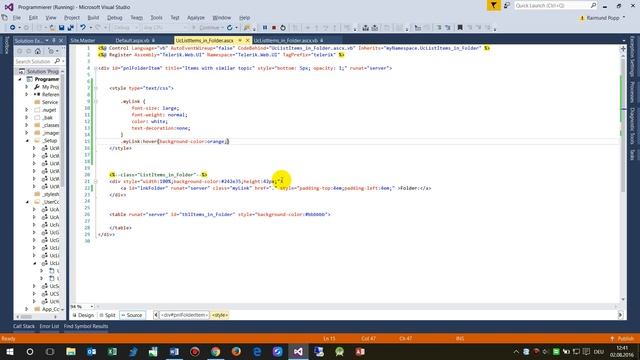Image resolution: width=640 pixels, height=360 pixels.
Task: Expand the .nuget folder node
Action: pyautogui.click(x=27, y=110)
